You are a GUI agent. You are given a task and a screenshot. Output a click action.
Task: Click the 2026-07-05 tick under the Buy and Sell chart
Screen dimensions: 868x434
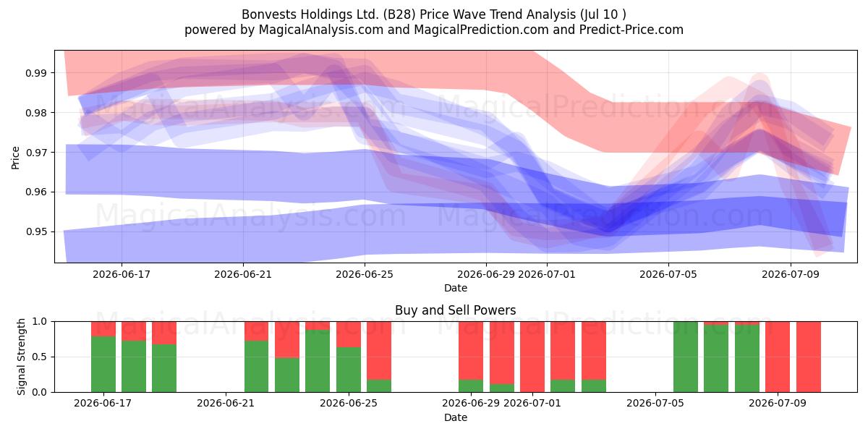[655, 404]
